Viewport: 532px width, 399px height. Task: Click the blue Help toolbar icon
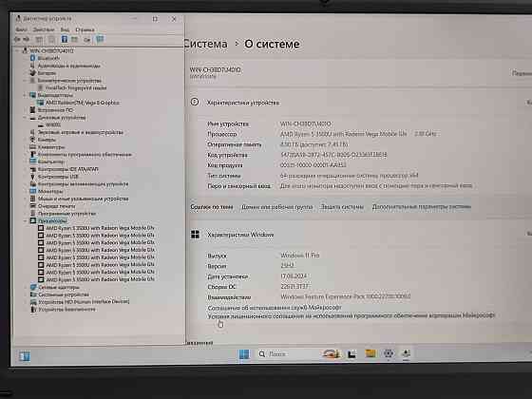point(65,39)
